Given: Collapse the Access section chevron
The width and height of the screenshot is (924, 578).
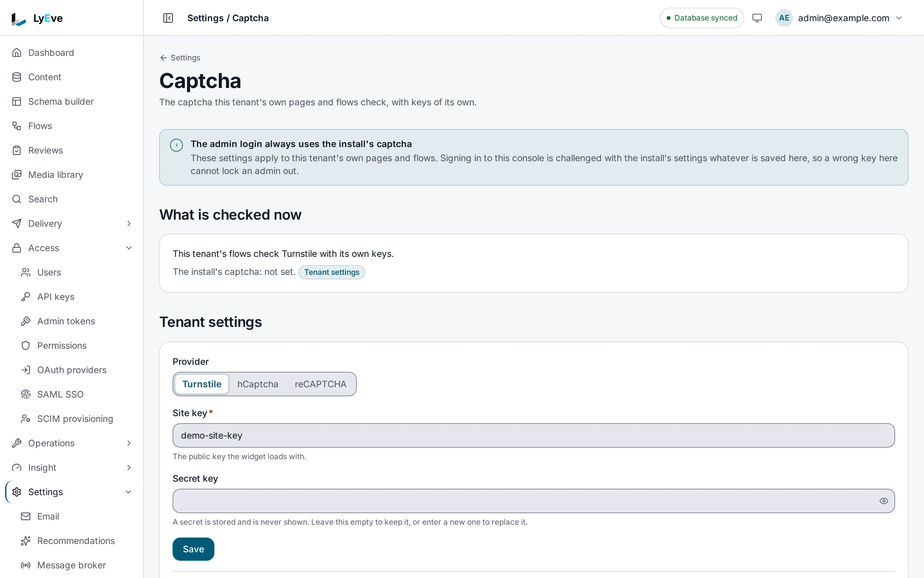Looking at the screenshot, I should [x=129, y=248].
